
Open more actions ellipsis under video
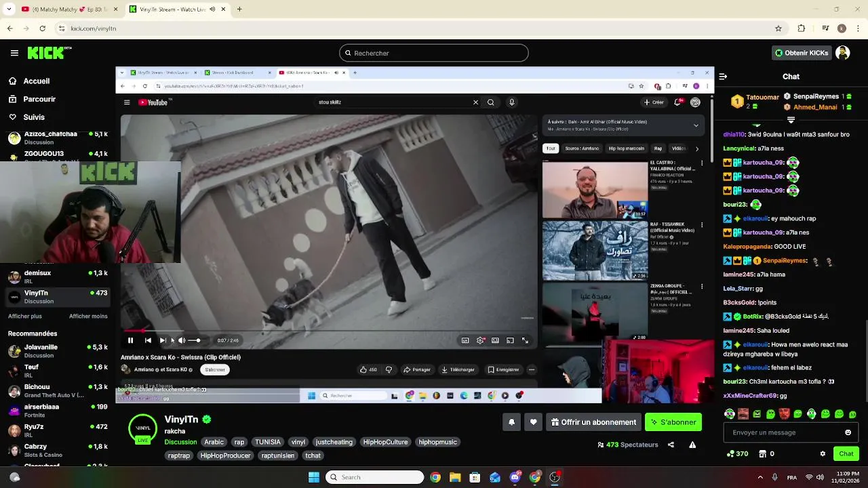coord(532,369)
